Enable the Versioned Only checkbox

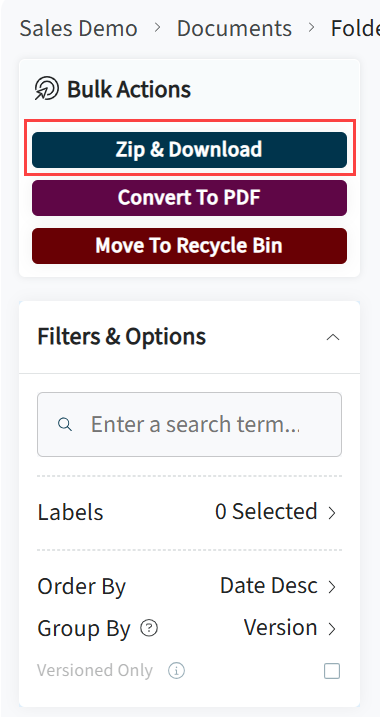point(332,671)
